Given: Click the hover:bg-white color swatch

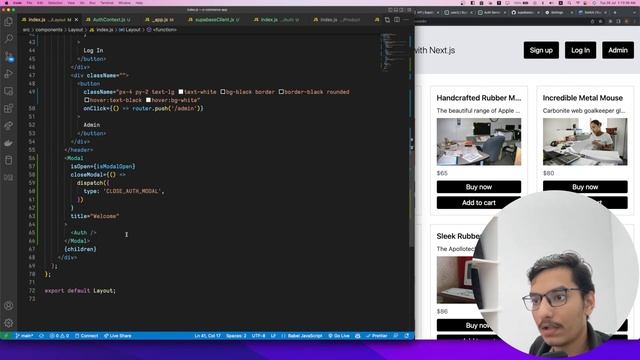Looking at the screenshot, I should [x=149, y=100].
